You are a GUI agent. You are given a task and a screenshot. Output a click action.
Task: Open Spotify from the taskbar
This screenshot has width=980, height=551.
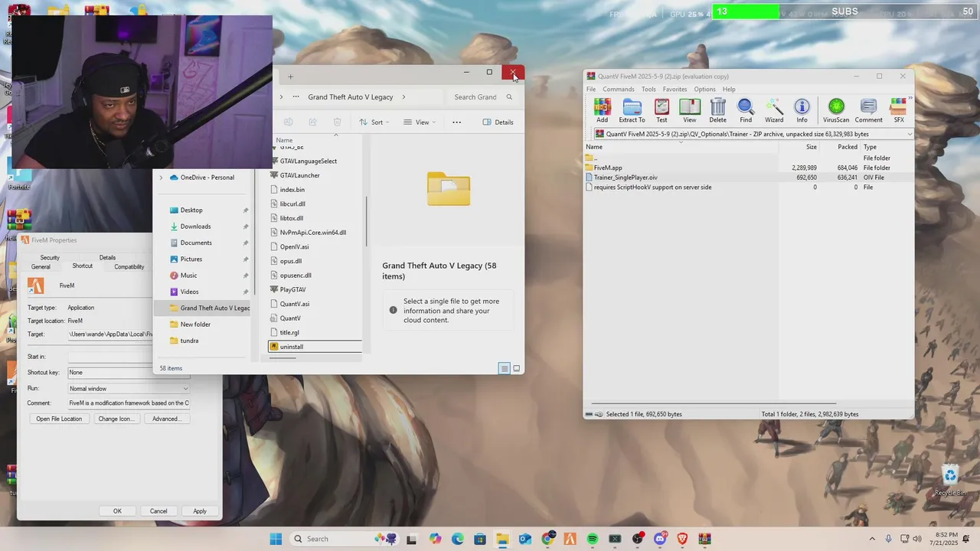tap(593, 539)
